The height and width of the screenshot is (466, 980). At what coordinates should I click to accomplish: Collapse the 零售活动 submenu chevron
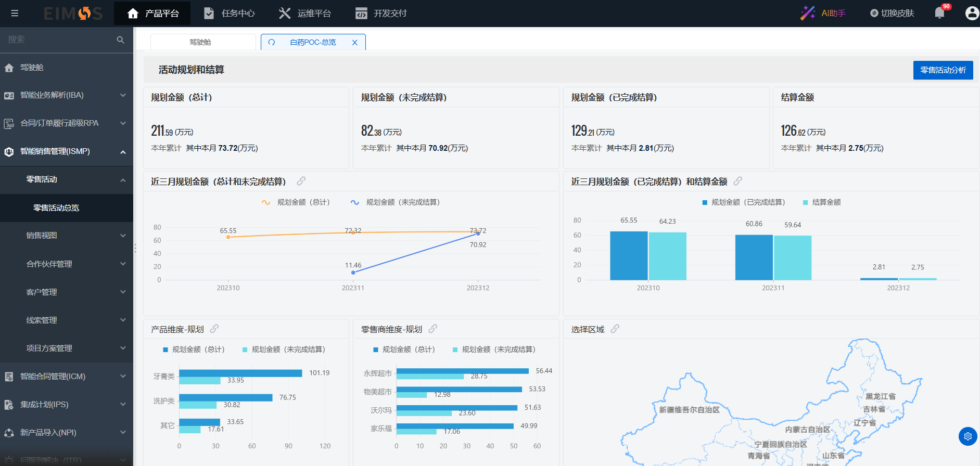tap(123, 180)
